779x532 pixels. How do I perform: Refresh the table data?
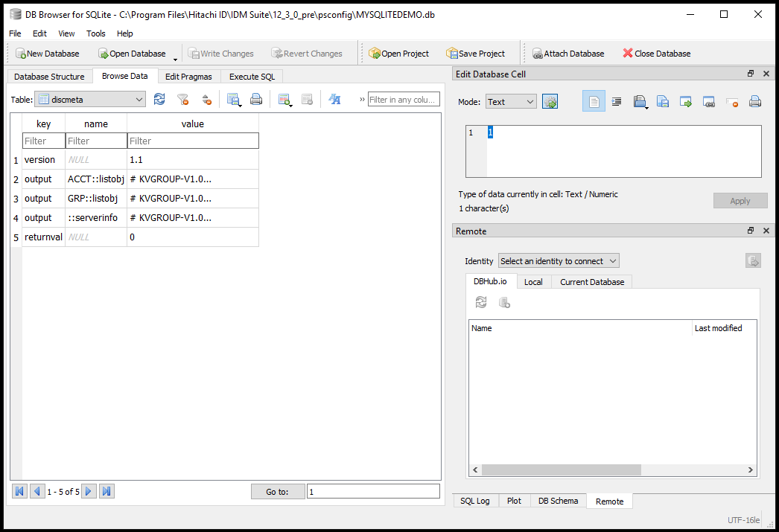pyautogui.click(x=159, y=99)
